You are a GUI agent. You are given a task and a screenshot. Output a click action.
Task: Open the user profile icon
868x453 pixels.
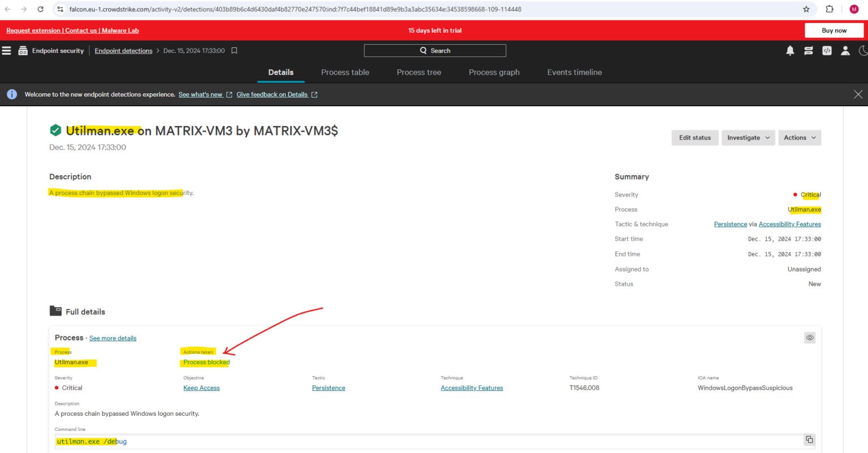(x=845, y=50)
